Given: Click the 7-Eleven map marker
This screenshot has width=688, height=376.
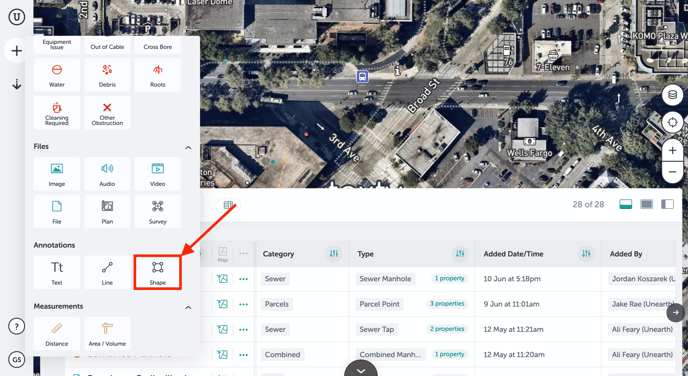Looking at the screenshot, I should (x=553, y=56).
